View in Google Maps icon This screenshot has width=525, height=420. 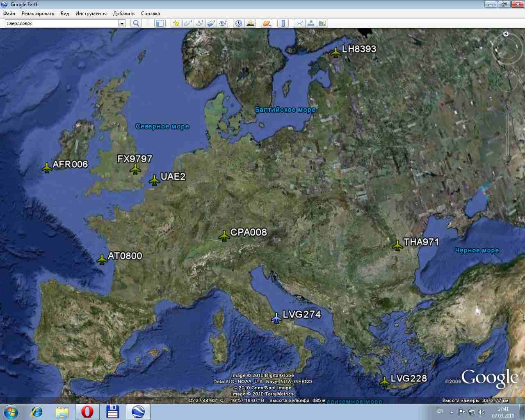[x=322, y=23]
